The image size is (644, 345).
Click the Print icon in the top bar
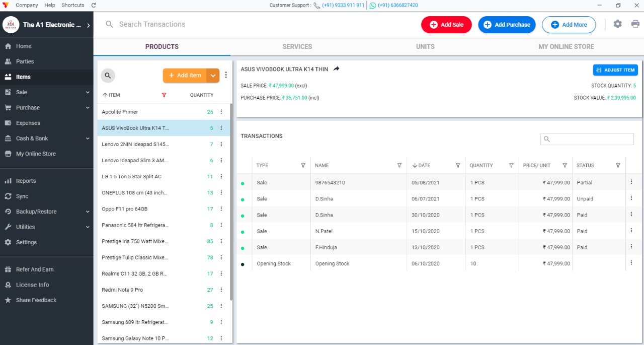click(635, 24)
